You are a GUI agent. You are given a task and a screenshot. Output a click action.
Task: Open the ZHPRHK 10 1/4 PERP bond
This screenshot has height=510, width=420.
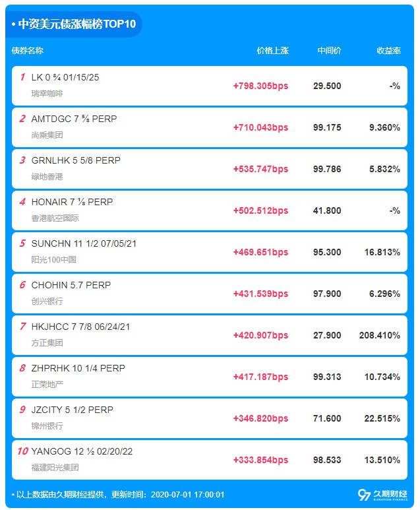click(x=78, y=369)
